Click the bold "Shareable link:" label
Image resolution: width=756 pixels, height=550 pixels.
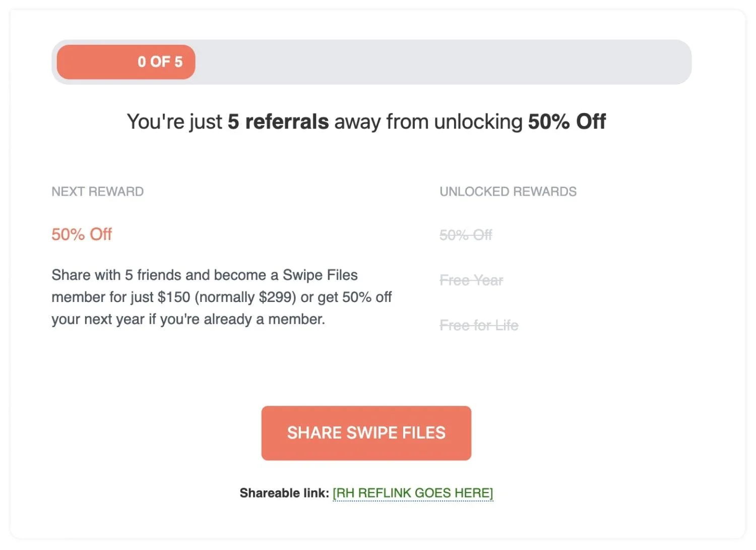tap(284, 493)
